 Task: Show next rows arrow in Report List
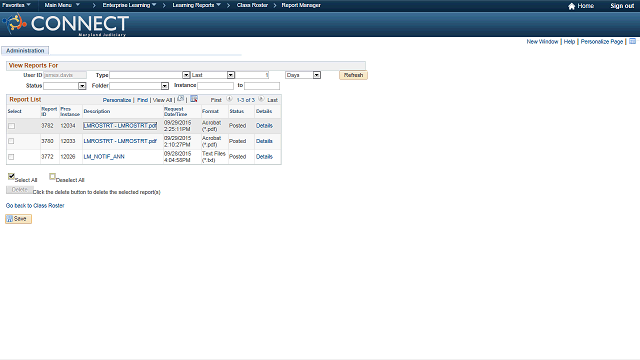pyautogui.click(x=261, y=99)
